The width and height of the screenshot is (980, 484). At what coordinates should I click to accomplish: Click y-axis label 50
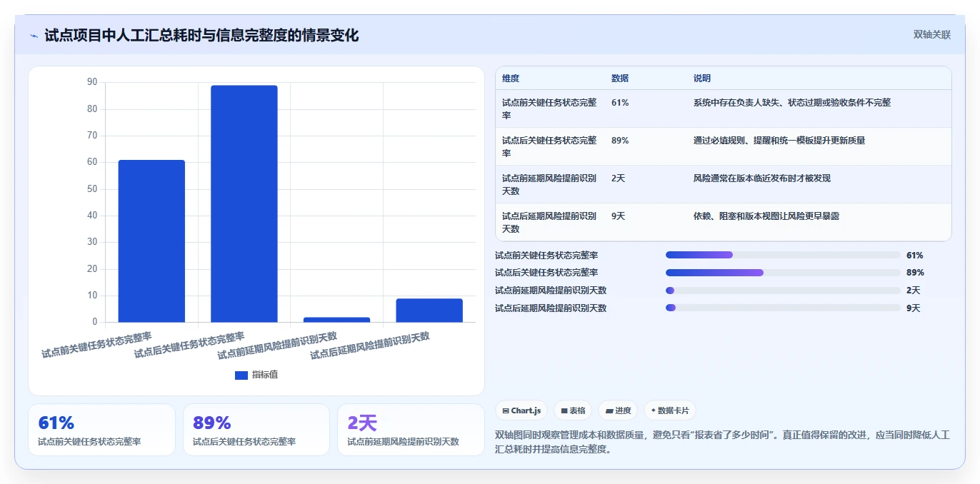92,188
